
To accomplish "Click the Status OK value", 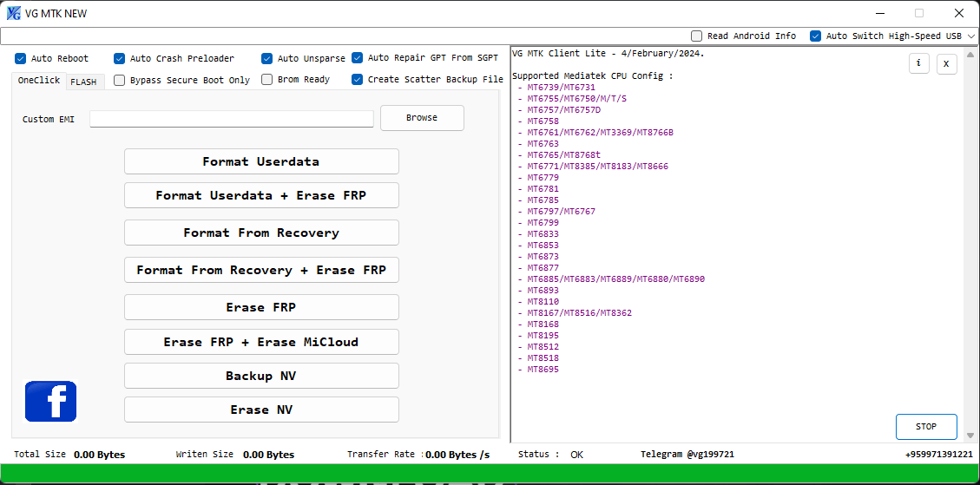I will coord(577,455).
